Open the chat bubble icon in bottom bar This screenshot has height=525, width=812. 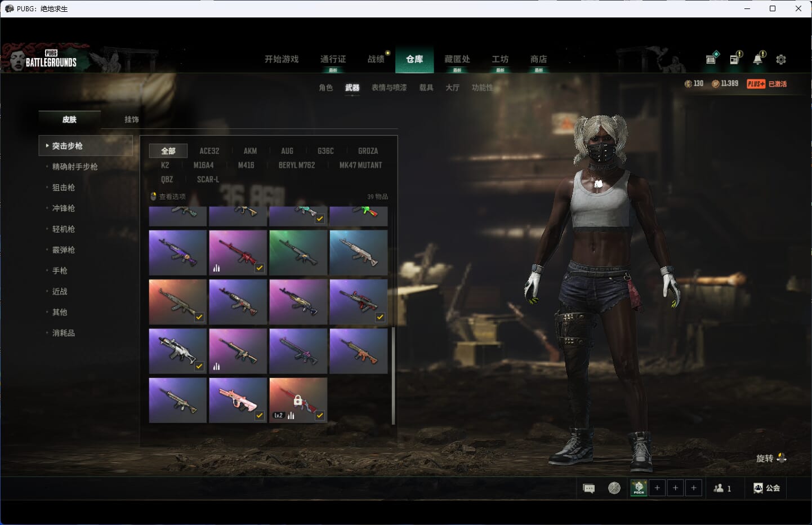[589, 488]
